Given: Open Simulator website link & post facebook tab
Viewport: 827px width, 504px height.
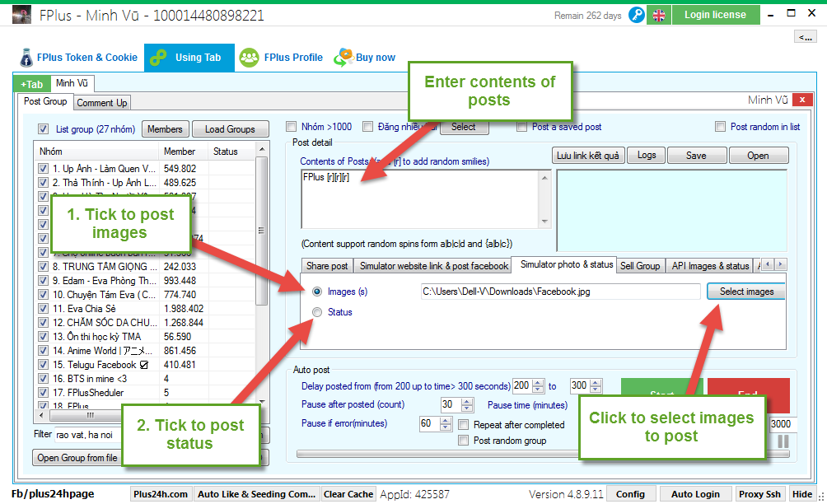Looking at the screenshot, I should click(x=434, y=266).
